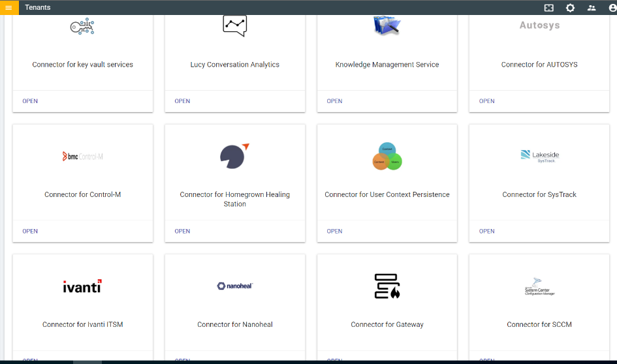Click the Gateway firewall icon

pyautogui.click(x=387, y=286)
